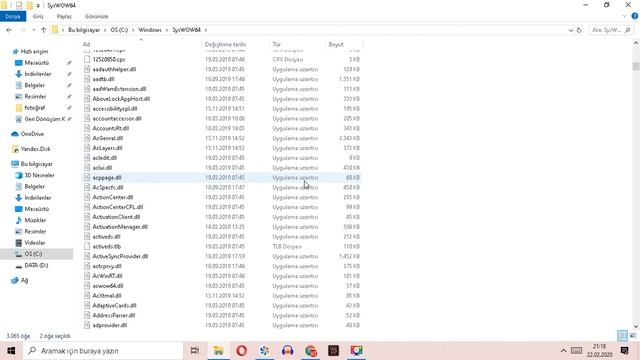640x360 pixels.
Task: Select Bu bilgisayar in navigation pane
Action: pos(37,164)
